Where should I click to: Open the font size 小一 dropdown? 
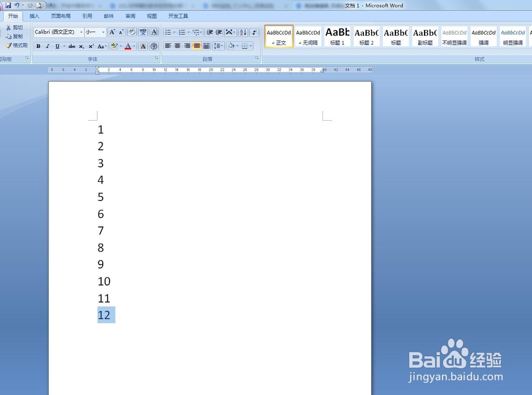103,32
